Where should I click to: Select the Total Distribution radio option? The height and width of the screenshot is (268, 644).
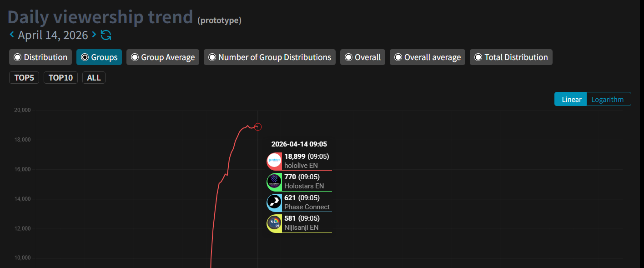(511, 57)
